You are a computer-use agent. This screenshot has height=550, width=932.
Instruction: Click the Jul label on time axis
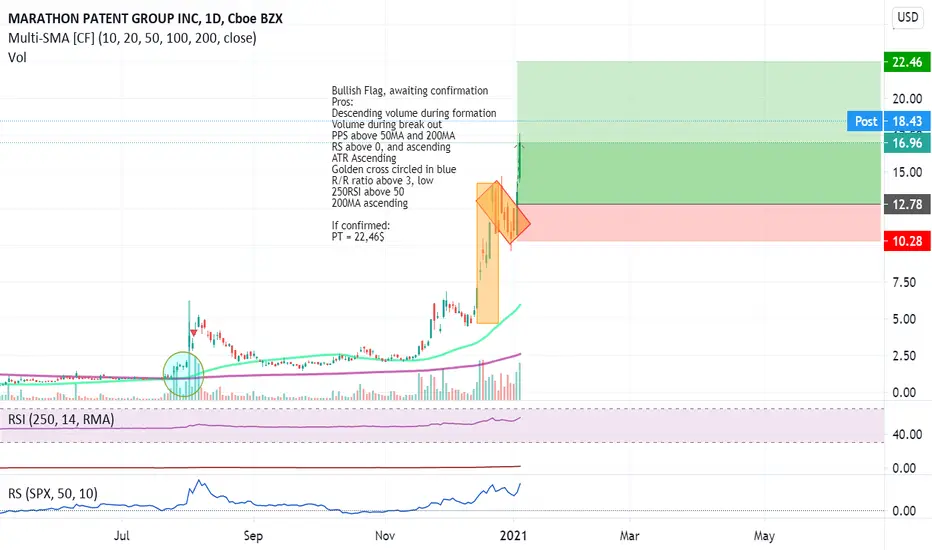tap(121, 536)
